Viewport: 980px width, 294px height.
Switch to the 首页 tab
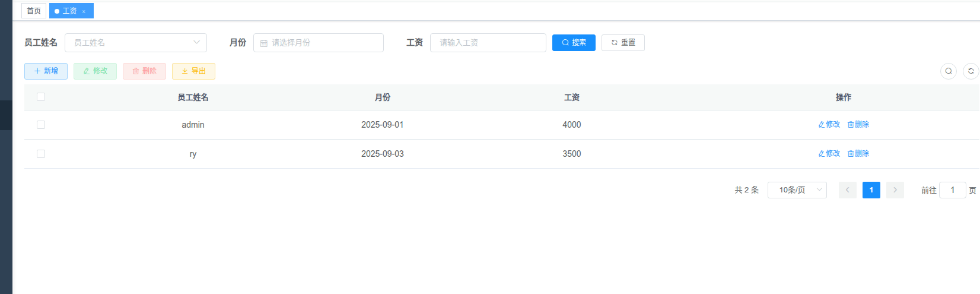pos(34,11)
